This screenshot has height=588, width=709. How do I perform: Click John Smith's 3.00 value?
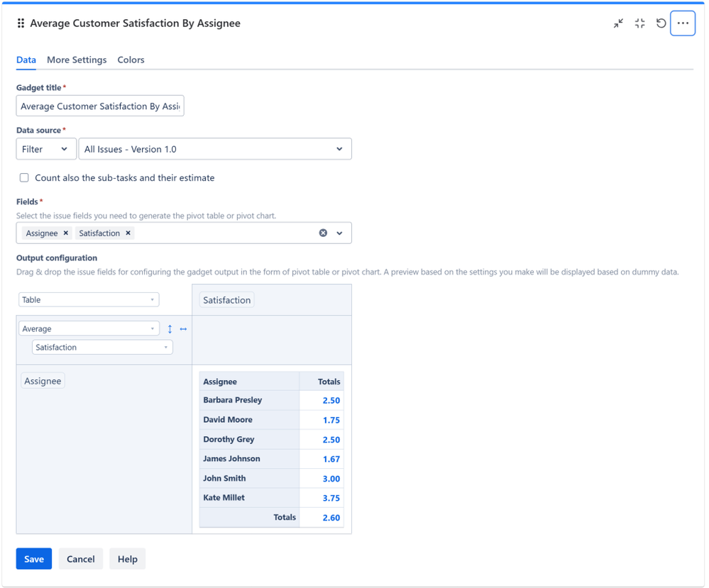pyautogui.click(x=331, y=479)
